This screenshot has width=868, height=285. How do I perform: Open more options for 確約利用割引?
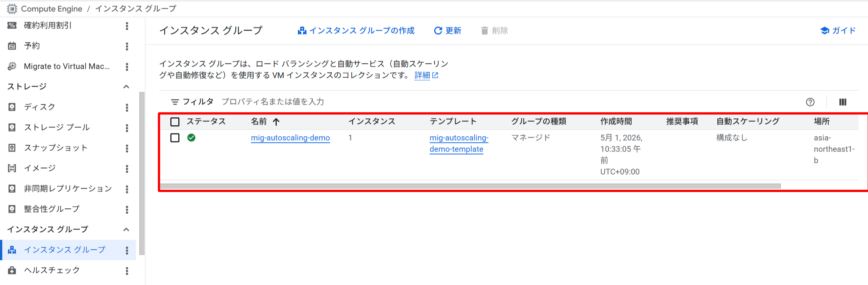(x=127, y=26)
